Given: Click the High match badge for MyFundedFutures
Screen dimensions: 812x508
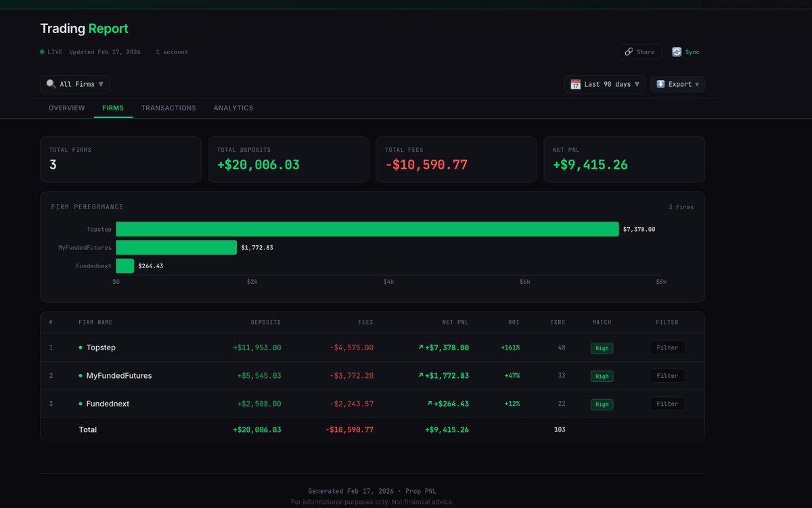Looking at the screenshot, I should (602, 376).
